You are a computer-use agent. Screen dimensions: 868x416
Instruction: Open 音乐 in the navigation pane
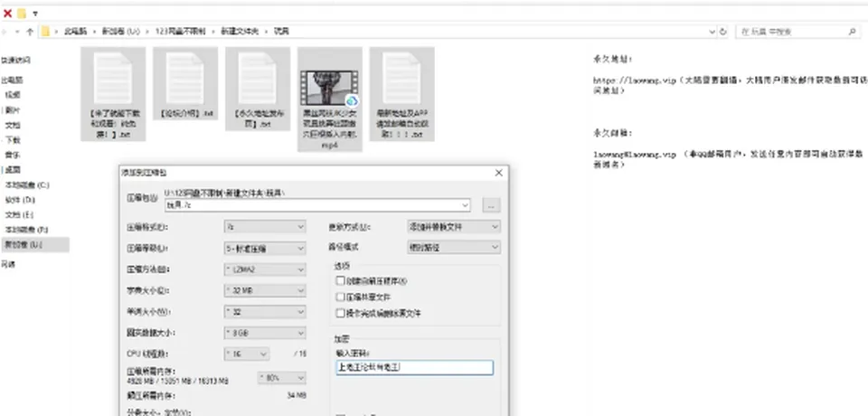tap(12, 156)
